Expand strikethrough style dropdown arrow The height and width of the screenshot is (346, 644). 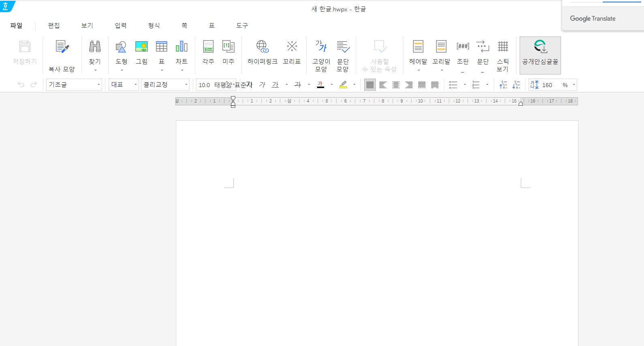click(x=309, y=85)
